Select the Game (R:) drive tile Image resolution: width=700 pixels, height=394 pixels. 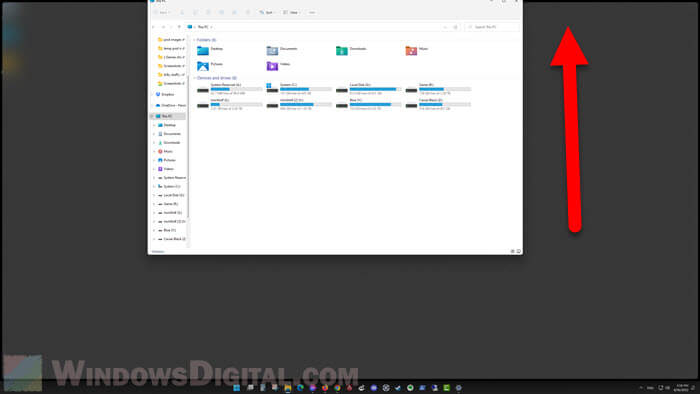click(438, 89)
